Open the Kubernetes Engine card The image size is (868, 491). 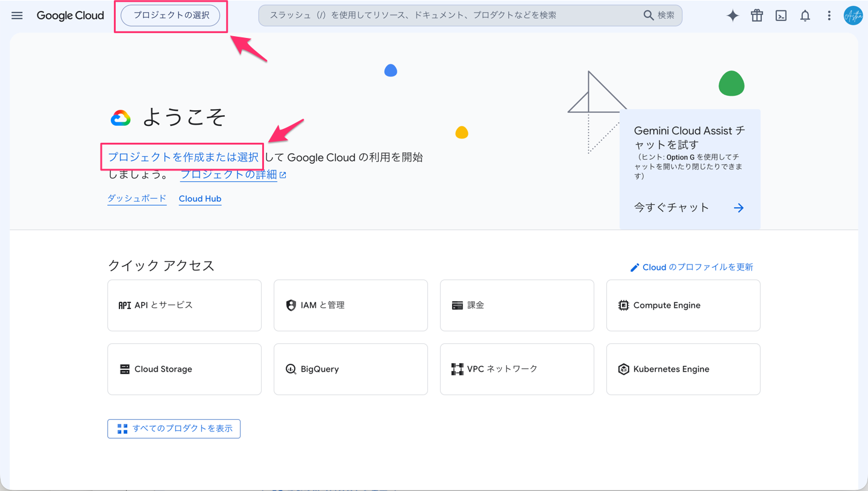pos(684,369)
